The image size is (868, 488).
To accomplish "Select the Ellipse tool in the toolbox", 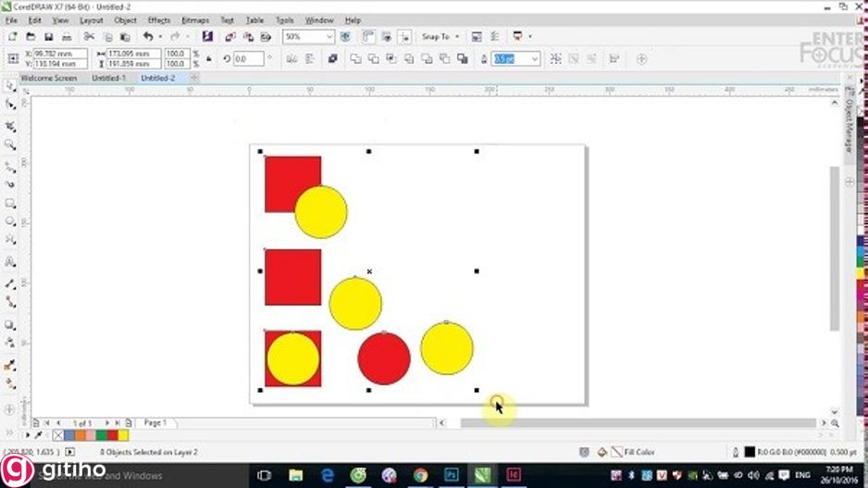I will [x=10, y=221].
